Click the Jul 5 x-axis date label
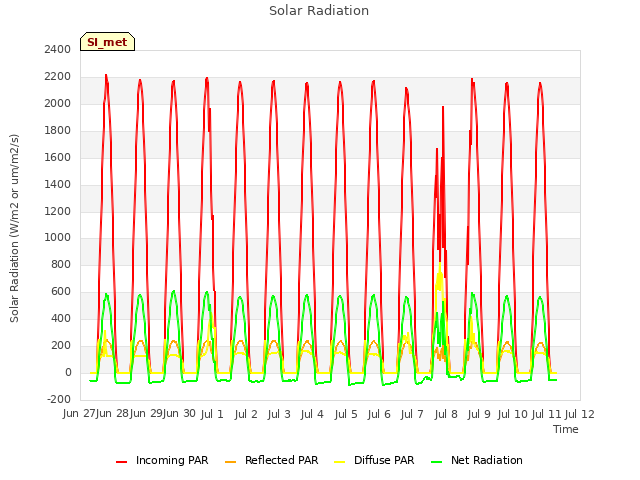640x480 pixels. (346, 414)
